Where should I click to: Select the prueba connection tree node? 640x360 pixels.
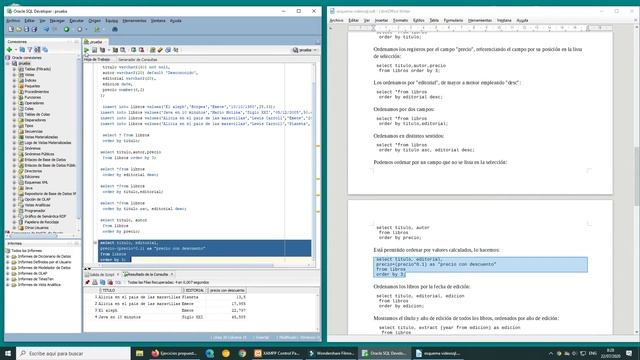(24, 63)
